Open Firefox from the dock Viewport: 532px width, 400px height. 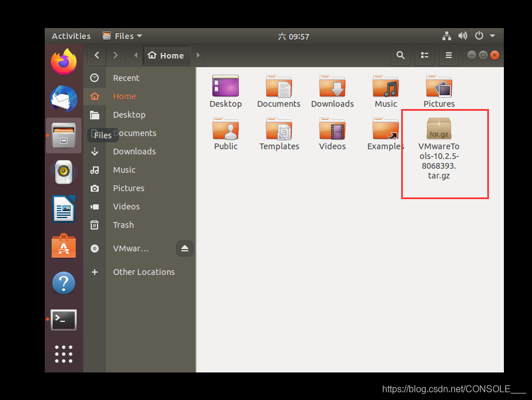pyautogui.click(x=64, y=62)
